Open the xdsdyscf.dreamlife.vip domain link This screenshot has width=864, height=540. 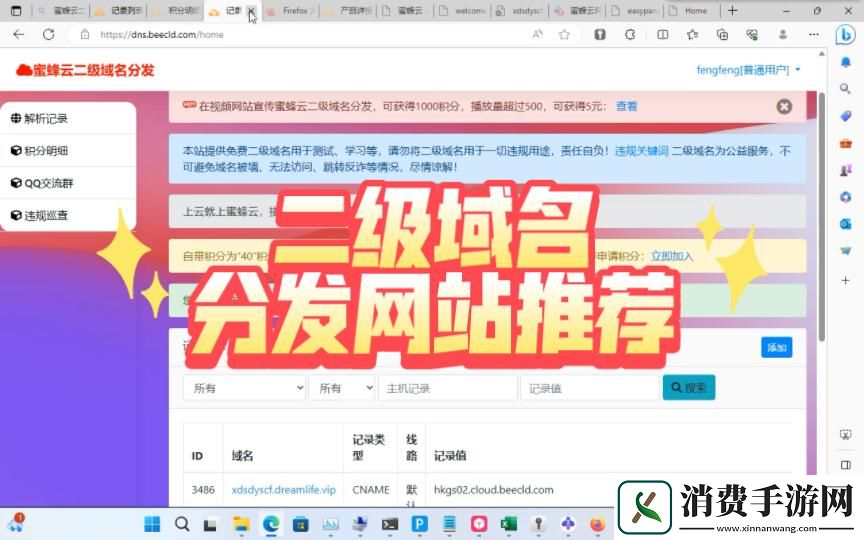click(283, 490)
